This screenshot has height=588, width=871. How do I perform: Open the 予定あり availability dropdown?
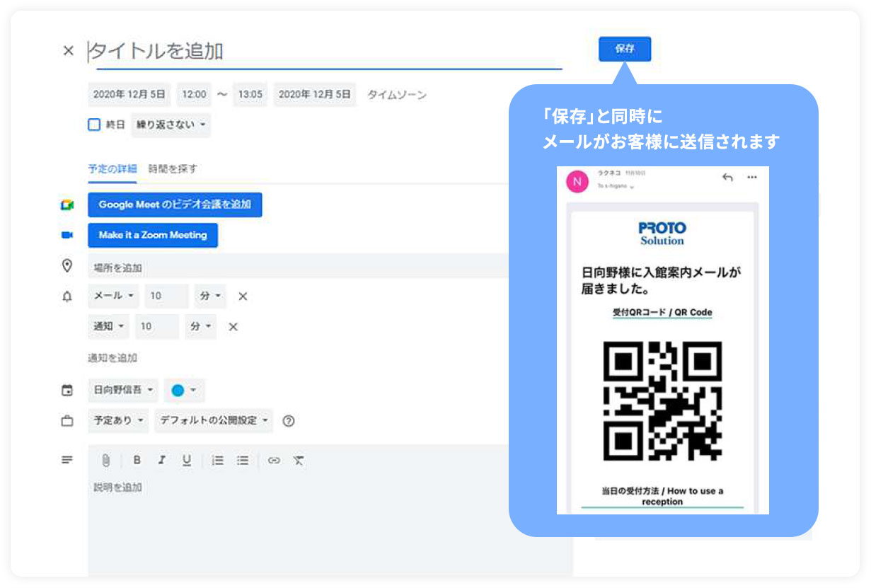(118, 420)
